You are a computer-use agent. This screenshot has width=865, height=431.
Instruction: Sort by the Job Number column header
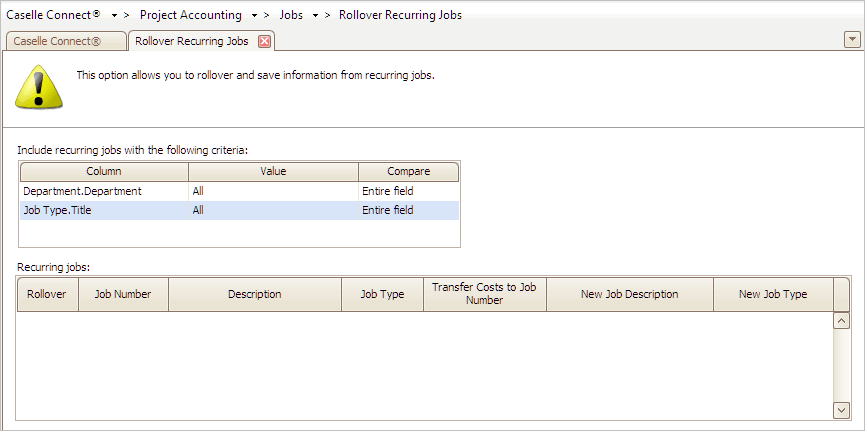[x=123, y=295]
